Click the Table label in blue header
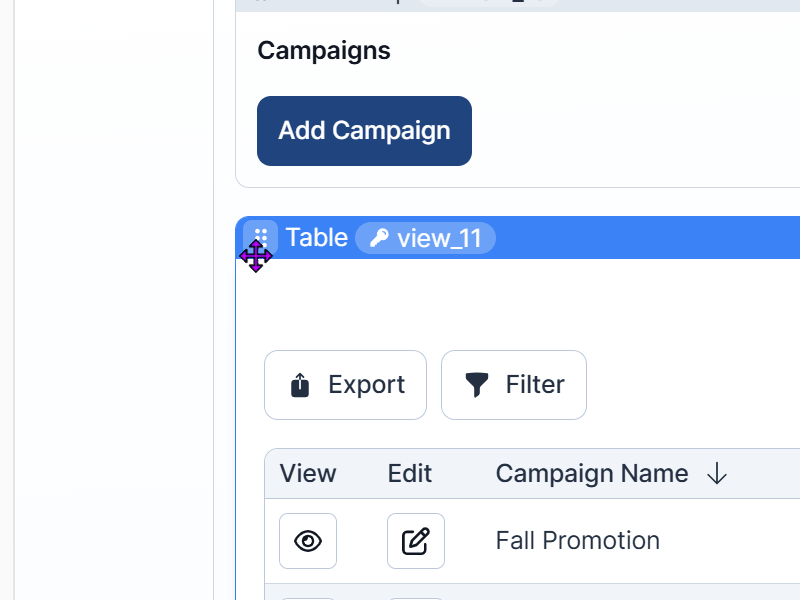800x600 pixels. (x=317, y=238)
